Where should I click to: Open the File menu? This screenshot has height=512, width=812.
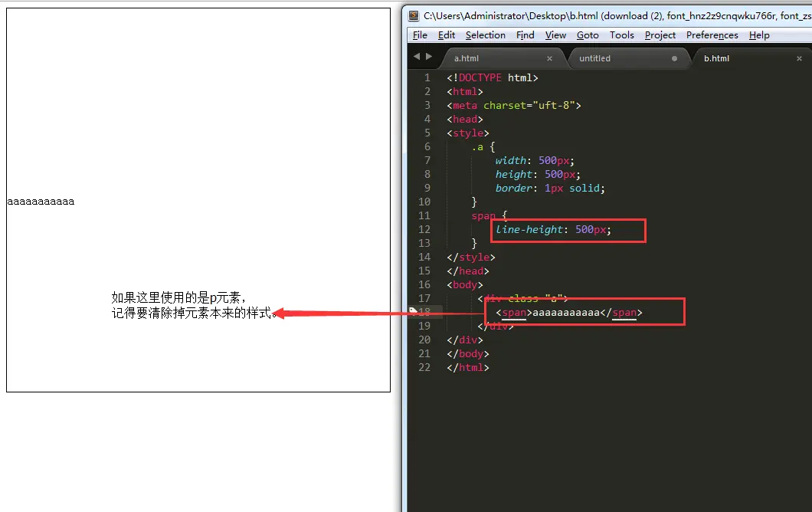[420, 35]
